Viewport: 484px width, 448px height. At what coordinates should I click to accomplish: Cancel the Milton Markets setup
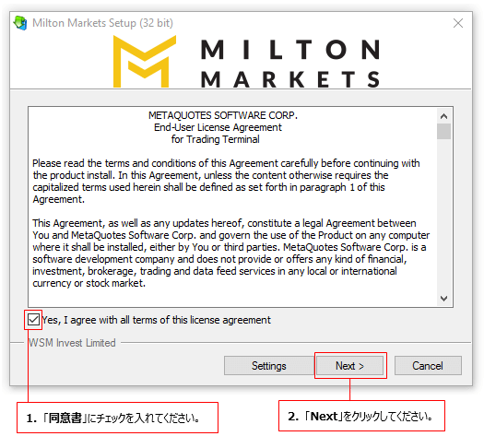[428, 366]
